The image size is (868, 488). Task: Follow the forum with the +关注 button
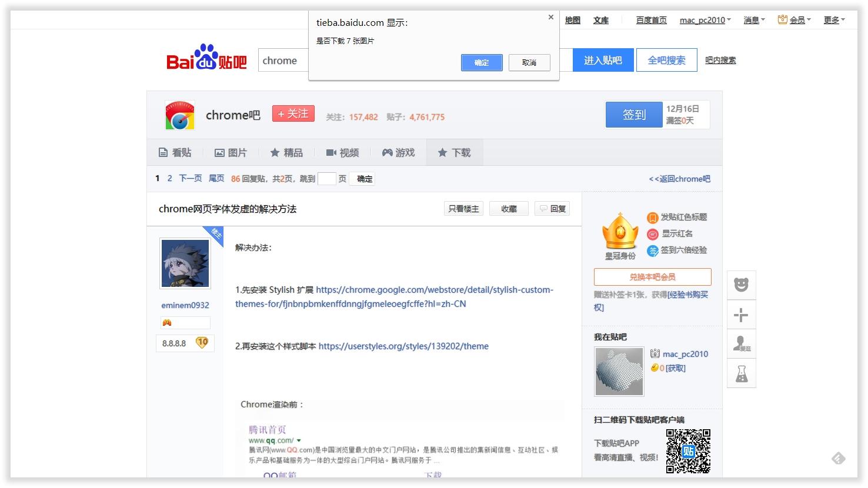(x=293, y=113)
